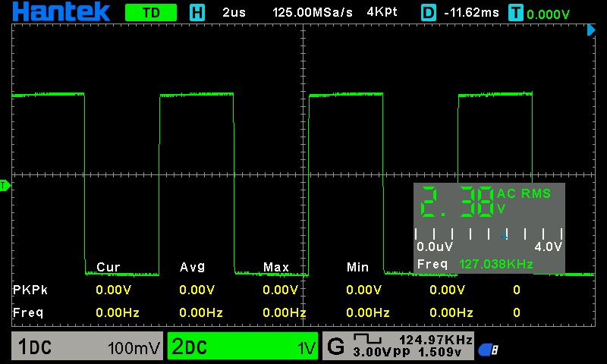Image resolution: width=607 pixels, height=364 pixels.
Task: Click the square wave symbol in generator panel
Action: 367,339
